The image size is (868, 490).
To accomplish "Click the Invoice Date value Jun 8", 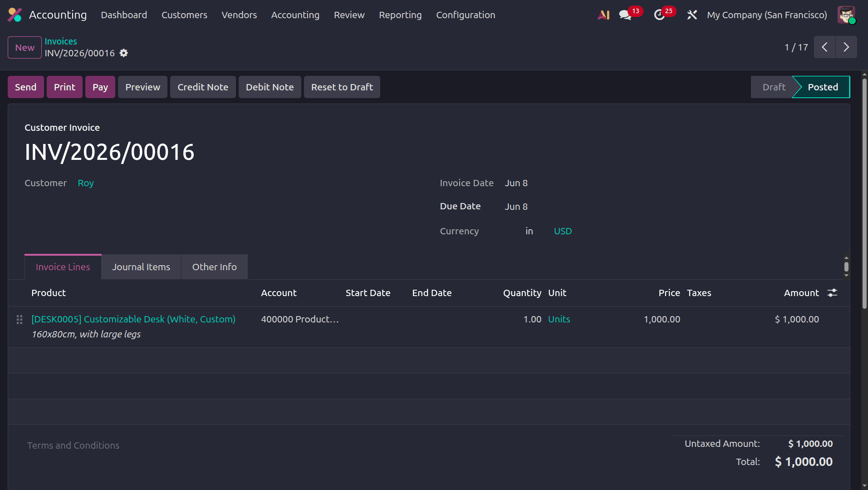I will (516, 183).
